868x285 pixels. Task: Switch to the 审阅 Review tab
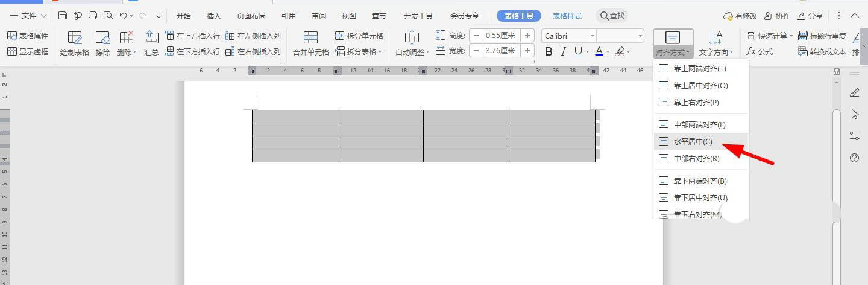point(319,16)
